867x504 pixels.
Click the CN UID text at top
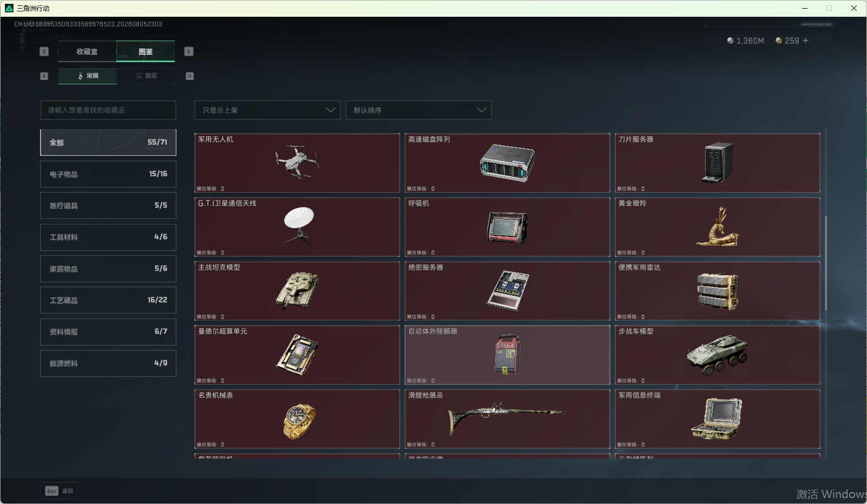(88, 24)
